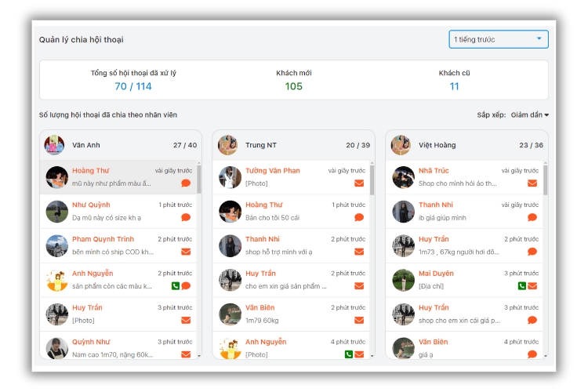Click the chat bubble icon for Như Quỳnh
This screenshot has height=392, width=588.
[186, 217]
